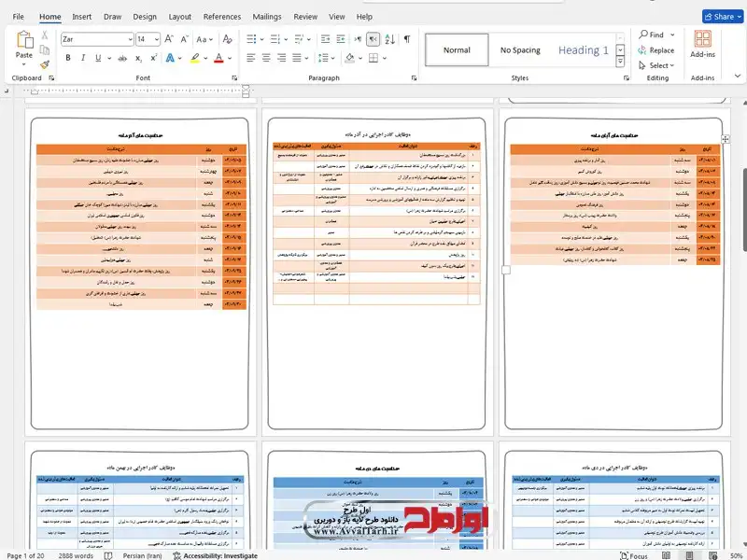Screen dimensions: 747x560
Task: Apply the No Spacing style
Action: click(x=520, y=50)
